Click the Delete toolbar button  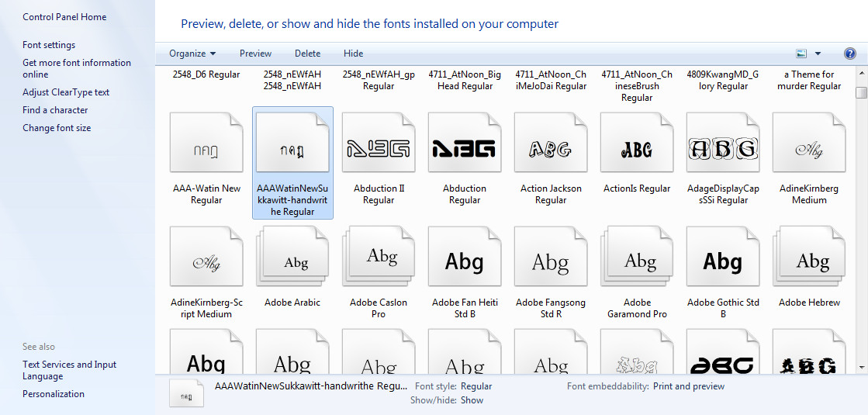pos(308,54)
